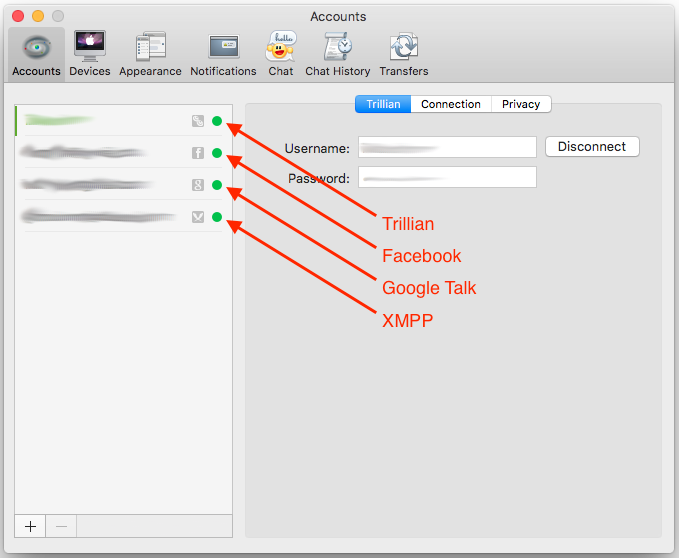679x558 pixels.
Task: Remove selected account with minus button
Action: (x=61, y=526)
